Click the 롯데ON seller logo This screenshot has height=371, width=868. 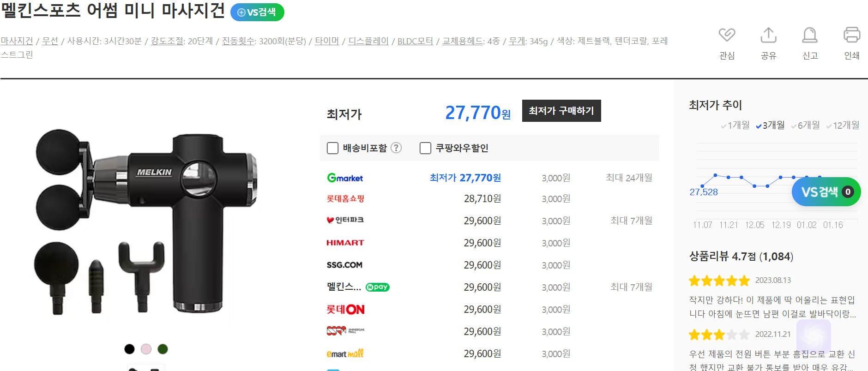pos(345,309)
